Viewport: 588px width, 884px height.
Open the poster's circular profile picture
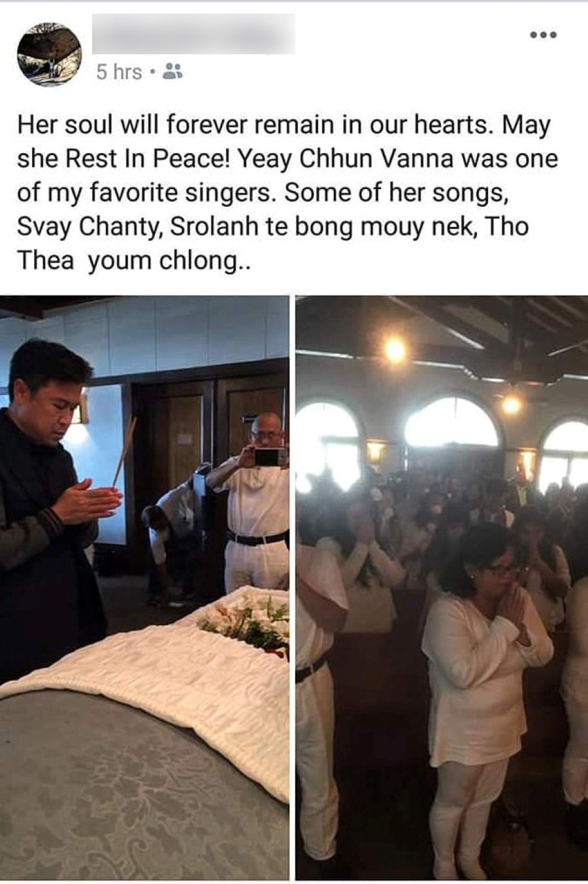[50, 54]
